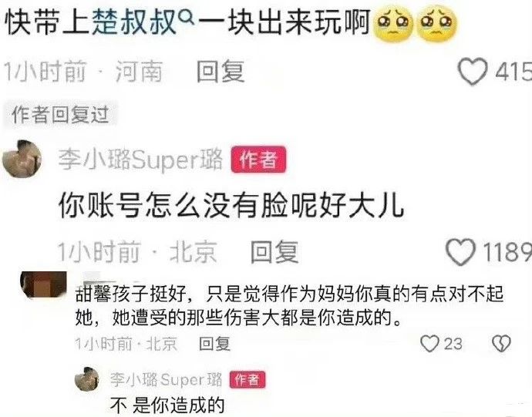
Task: Like the comment with 23 likes
Action: click(429, 343)
